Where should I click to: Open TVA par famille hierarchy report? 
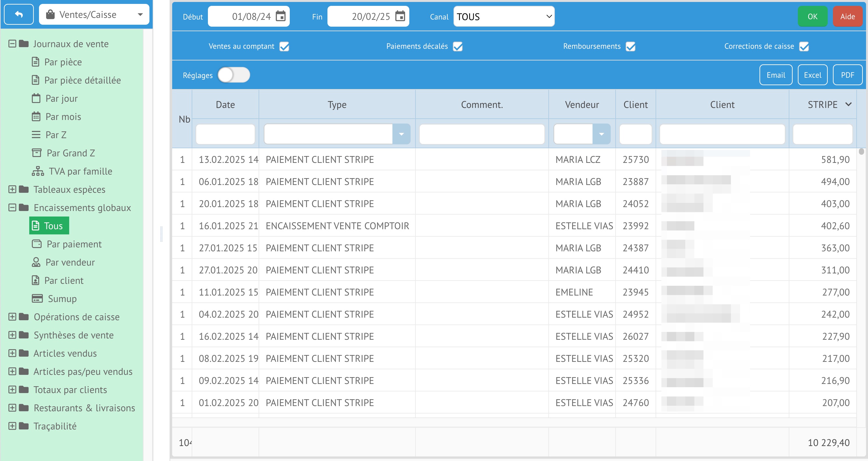coord(80,171)
